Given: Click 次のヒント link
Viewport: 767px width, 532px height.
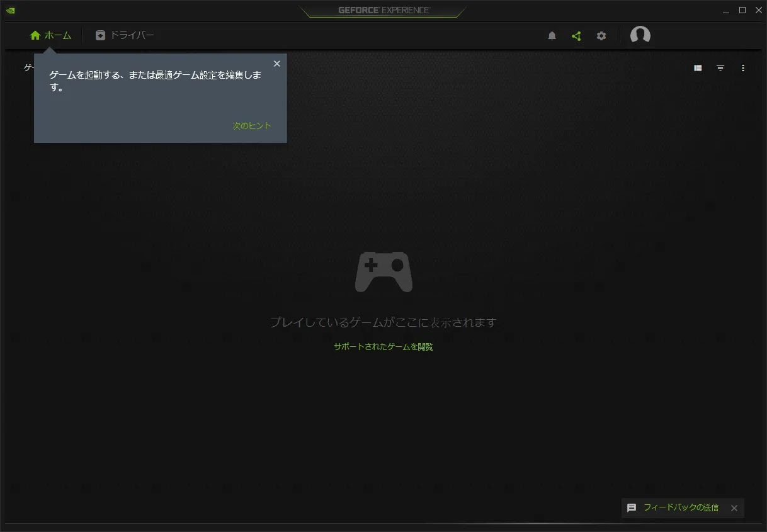Looking at the screenshot, I should tap(252, 126).
